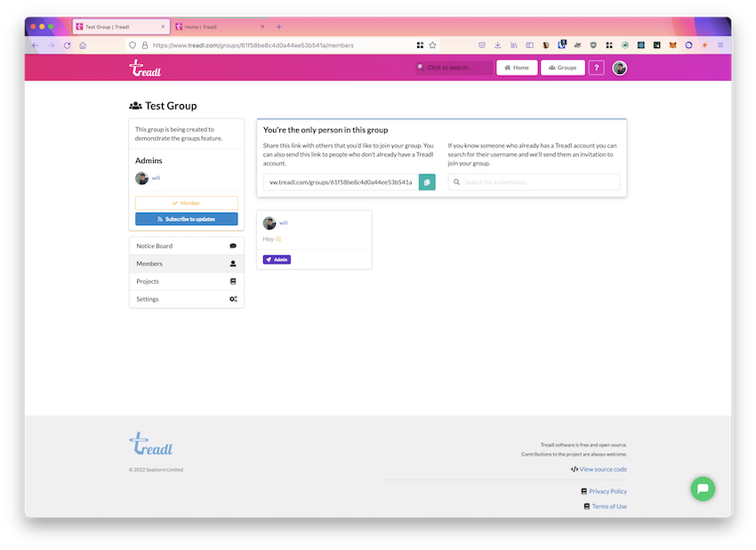The image size is (756, 550).
Task: Open the Members section
Action: (x=187, y=264)
